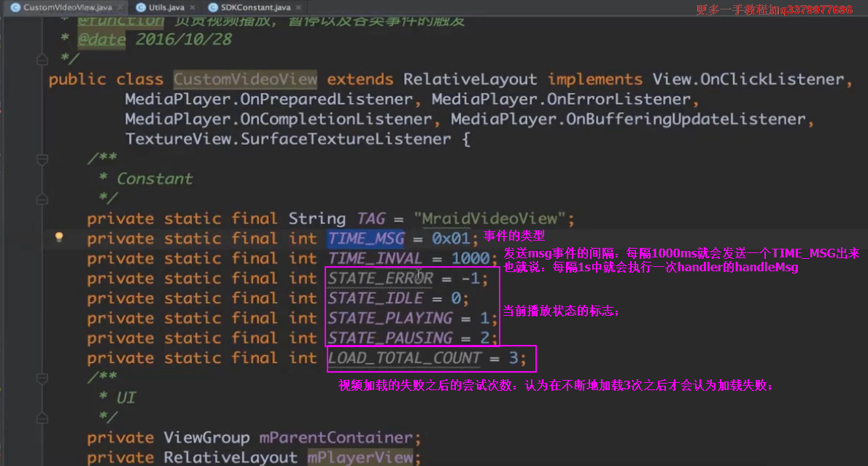
Task: Click the class icon on CustomVideoView.java tab
Action: 15,7
